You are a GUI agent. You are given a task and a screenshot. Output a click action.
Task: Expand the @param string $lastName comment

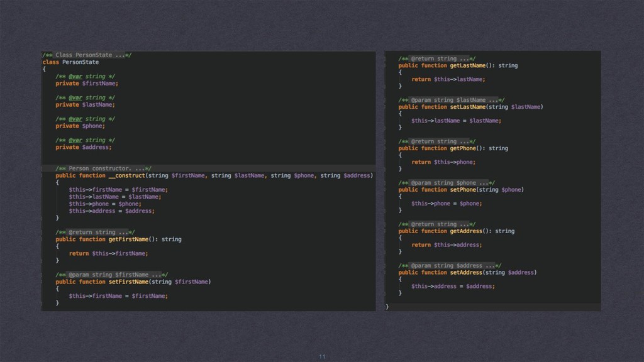pyautogui.click(x=452, y=100)
